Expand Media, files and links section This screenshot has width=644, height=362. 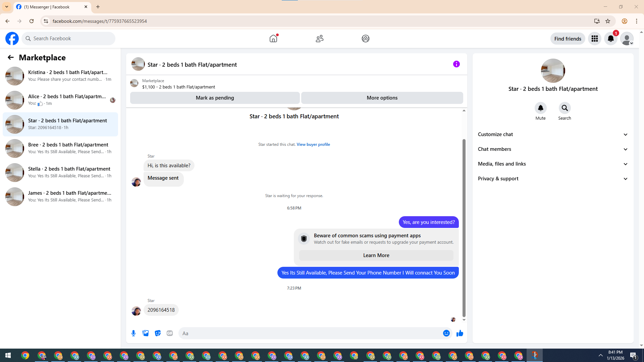[553, 164]
